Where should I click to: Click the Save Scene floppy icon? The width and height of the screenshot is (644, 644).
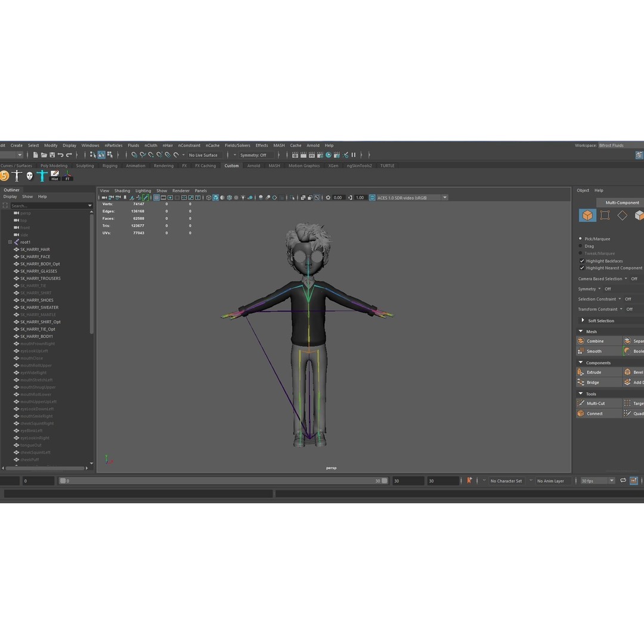coord(52,155)
